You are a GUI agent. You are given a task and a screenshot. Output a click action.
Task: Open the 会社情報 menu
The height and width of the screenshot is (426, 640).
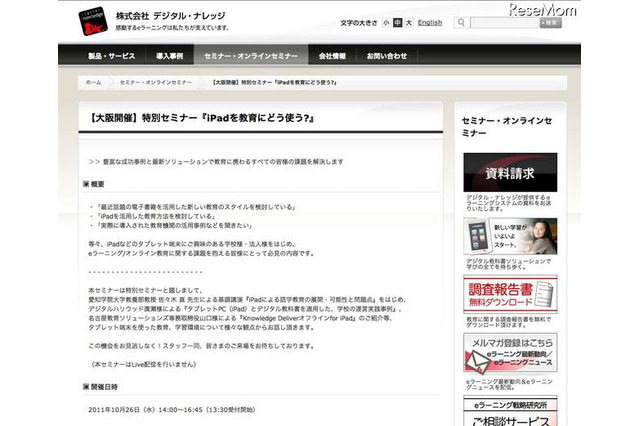(332, 56)
